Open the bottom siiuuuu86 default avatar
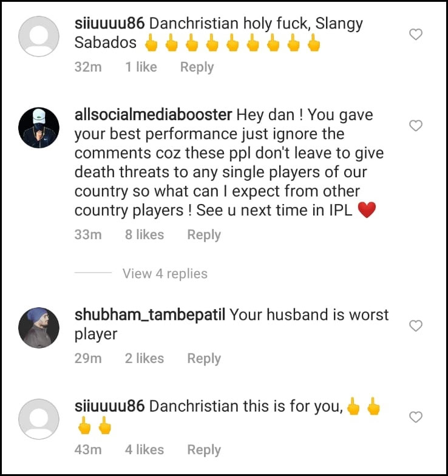448x476 pixels. pos(39,419)
